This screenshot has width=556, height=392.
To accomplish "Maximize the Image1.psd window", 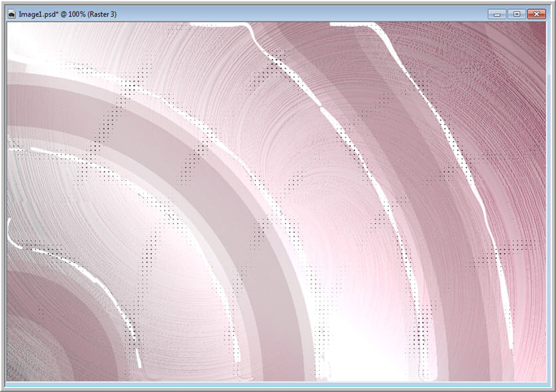I will coord(517,14).
